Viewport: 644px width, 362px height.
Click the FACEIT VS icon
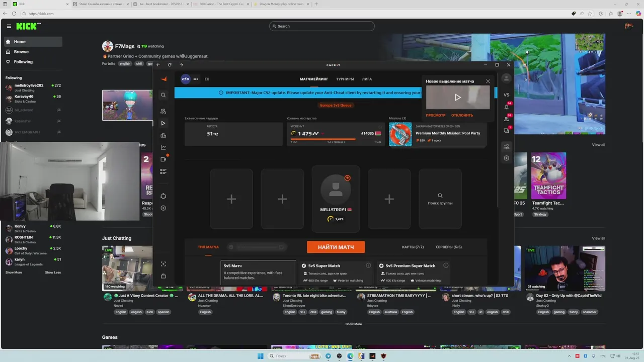(x=506, y=95)
